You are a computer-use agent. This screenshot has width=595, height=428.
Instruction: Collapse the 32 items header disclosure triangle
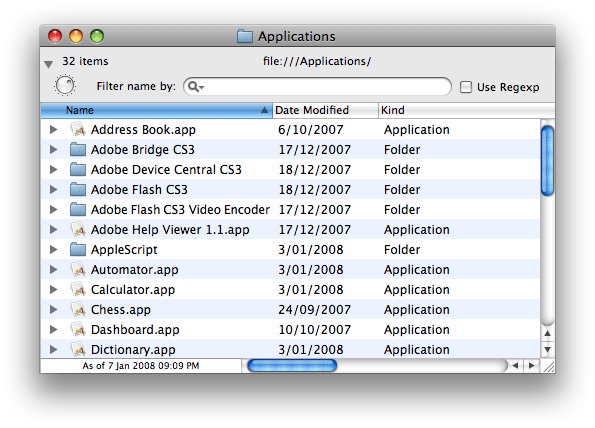tap(48, 64)
